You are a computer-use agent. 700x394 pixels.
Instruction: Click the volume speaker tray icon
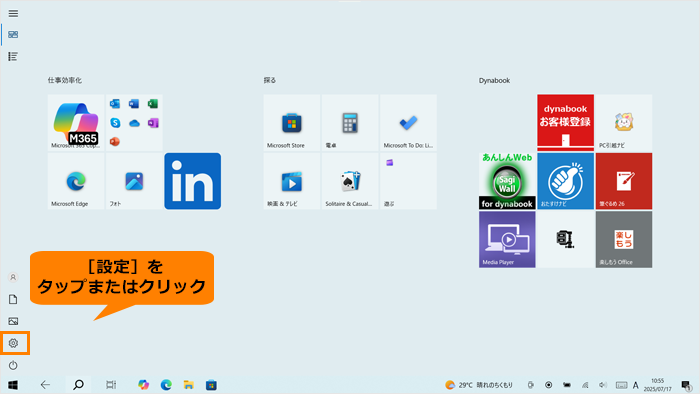click(x=603, y=385)
